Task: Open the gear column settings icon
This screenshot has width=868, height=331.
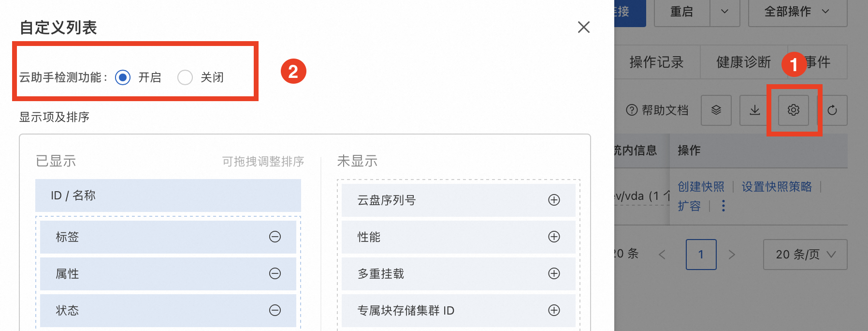Action: [x=793, y=110]
